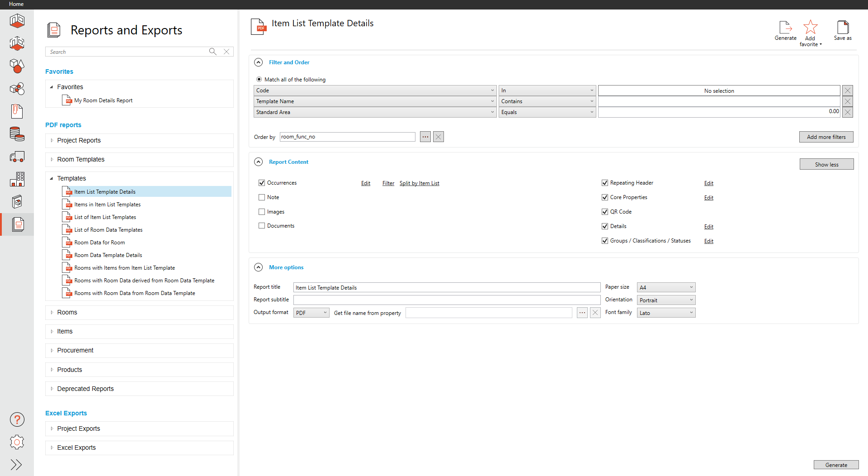Open Order by property picker ellipsis button
The image size is (868, 476).
click(425, 137)
